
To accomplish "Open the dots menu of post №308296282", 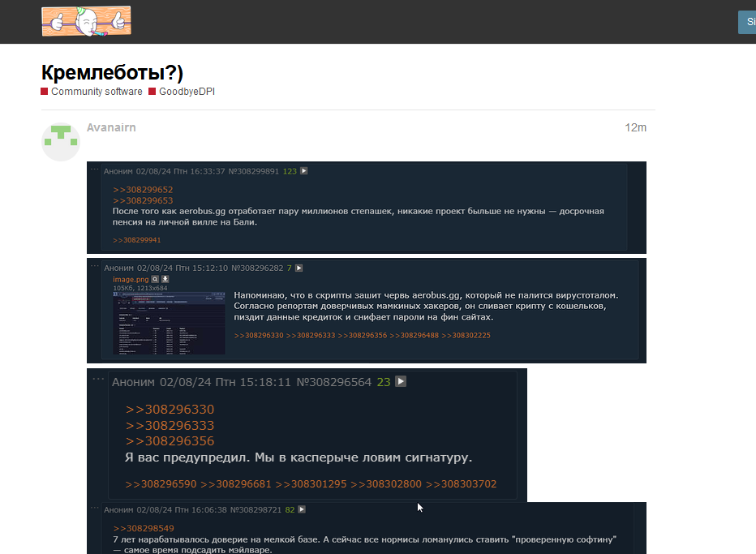I will (x=94, y=266).
